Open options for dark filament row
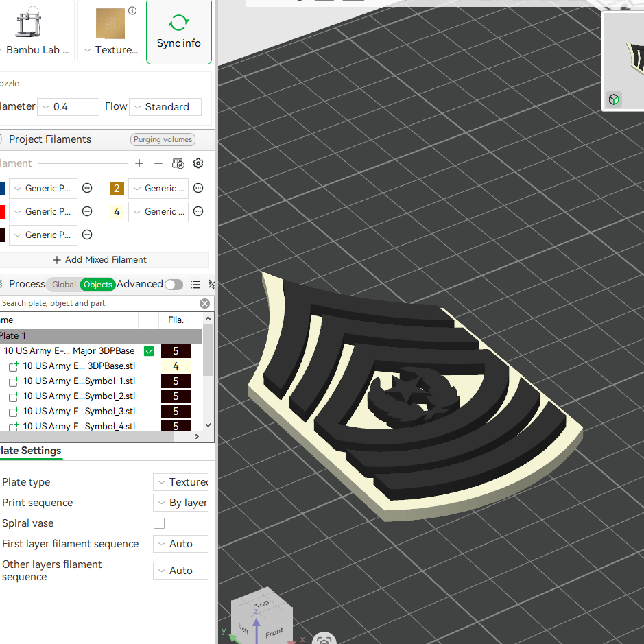The width and height of the screenshot is (644, 644). pos(87,235)
